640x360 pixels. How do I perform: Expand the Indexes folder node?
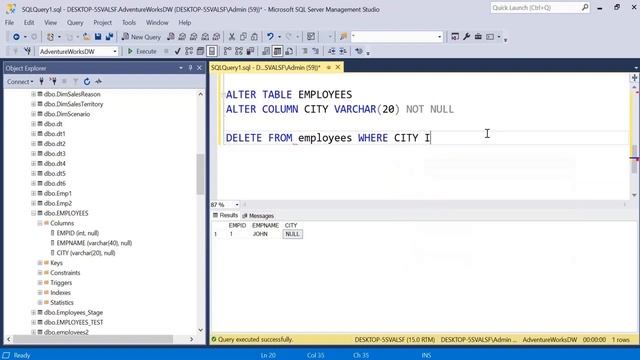coord(40,293)
